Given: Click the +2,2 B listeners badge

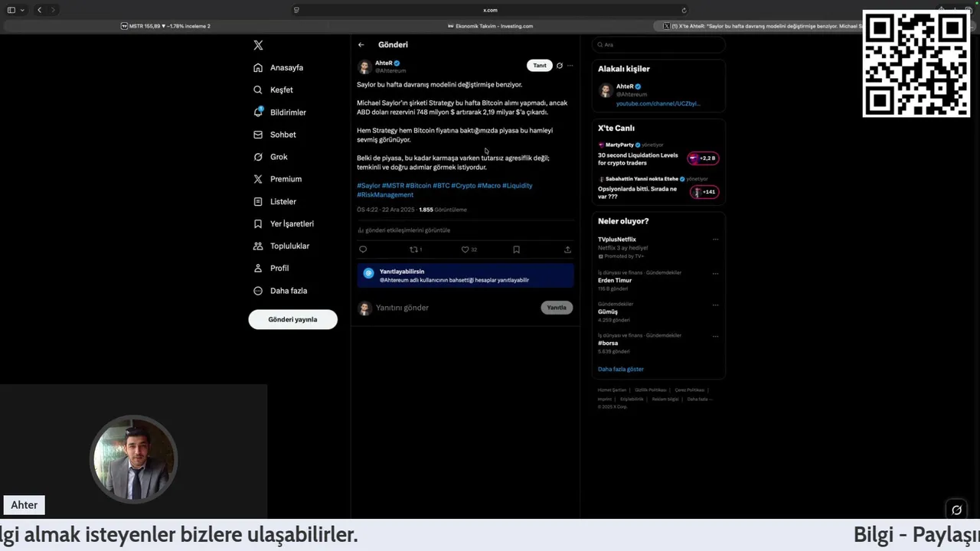Looking at the screenshot, I should (704, 158).
